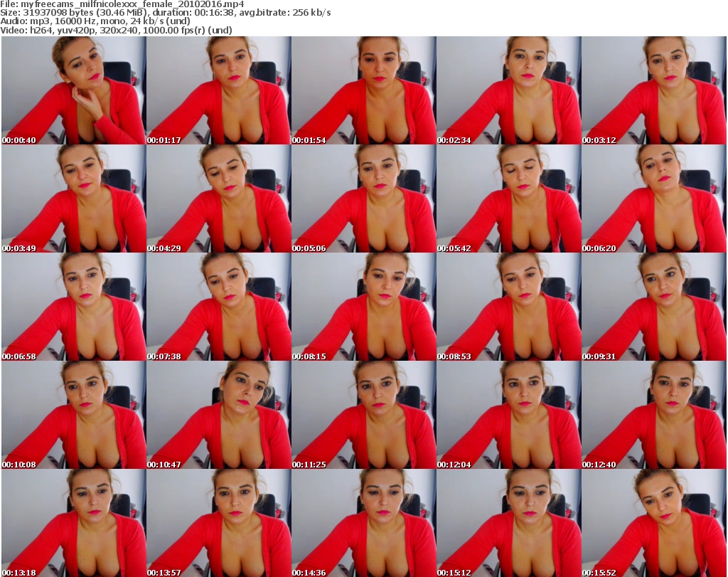Viewport: 728px width, 577px height.
Task: Open the frame at 00:13:57
Action: coord(219,523)
